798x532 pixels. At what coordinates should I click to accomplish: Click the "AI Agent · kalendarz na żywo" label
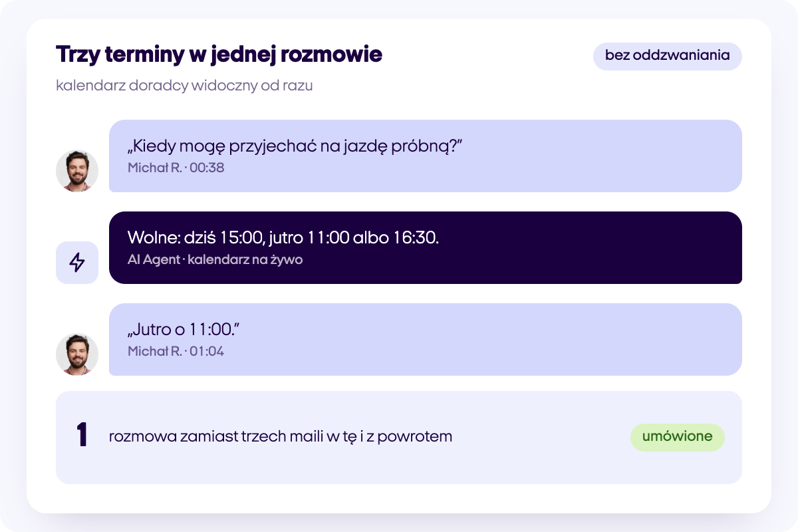point(215,259)
